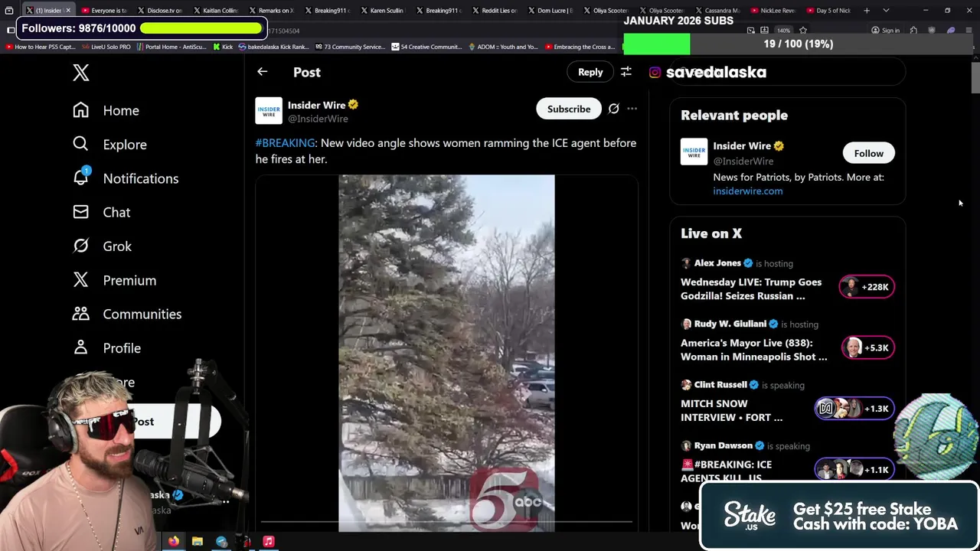Viewport: 980px width, 551px height.
Task: Open the Explore search page
Action: coord(109,145)
